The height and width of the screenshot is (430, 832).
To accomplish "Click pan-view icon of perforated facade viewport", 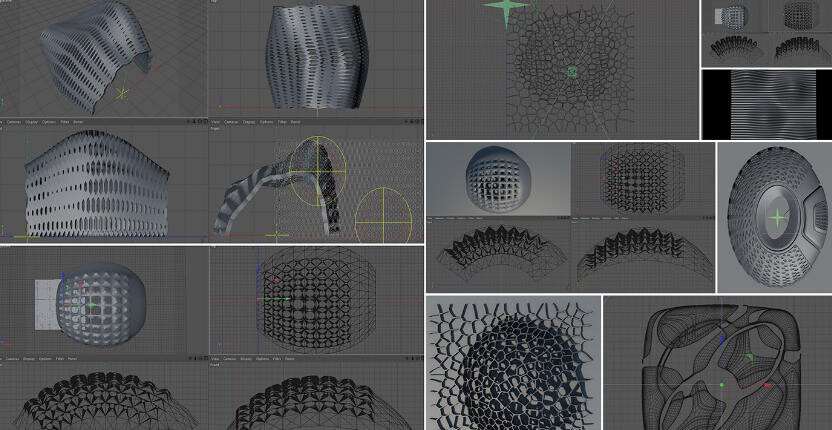I will (x=189, y=121).
